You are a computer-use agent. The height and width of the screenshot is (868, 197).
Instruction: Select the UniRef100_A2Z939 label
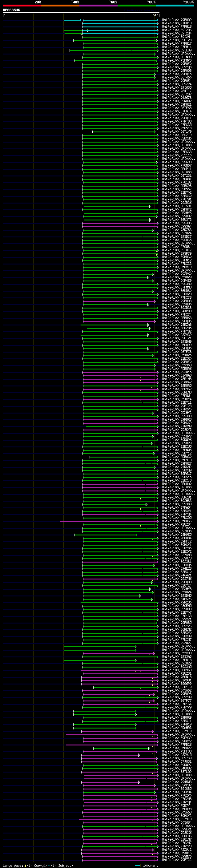click(x=177, y=335)
